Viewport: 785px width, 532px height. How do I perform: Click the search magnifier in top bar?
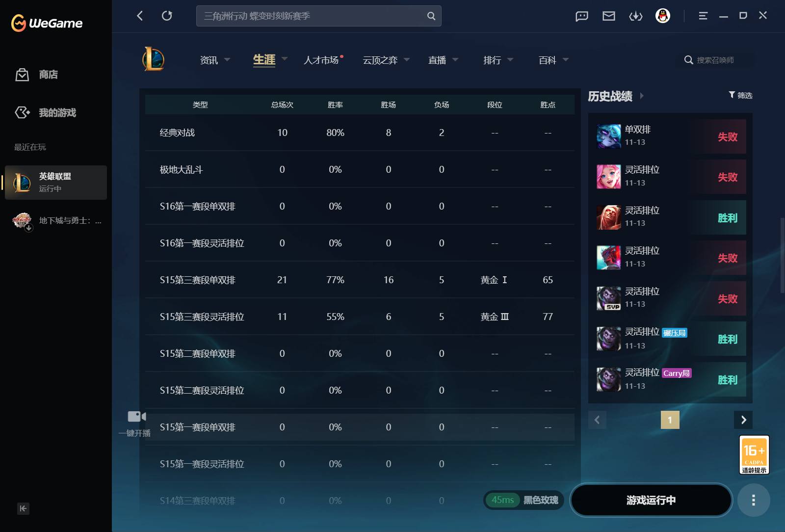[x=431, y=16]
